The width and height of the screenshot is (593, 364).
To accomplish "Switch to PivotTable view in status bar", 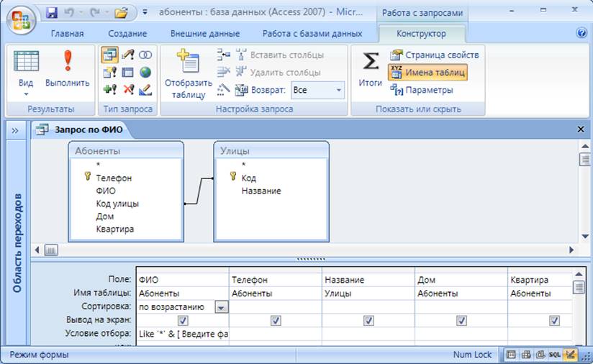I will pyautogui.click(x=525, y=355).
